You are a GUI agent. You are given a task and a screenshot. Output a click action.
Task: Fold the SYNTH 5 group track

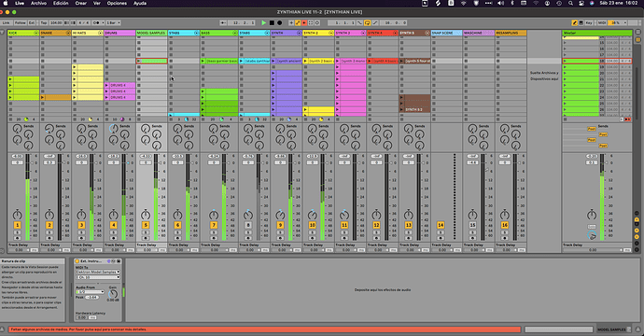pyautogui.click(x=427, y=33)
